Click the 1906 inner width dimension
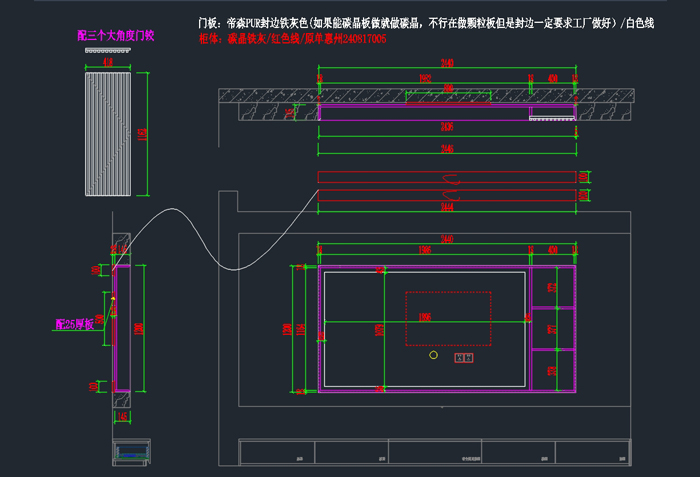The image size is (700, 477). (425, 317)
